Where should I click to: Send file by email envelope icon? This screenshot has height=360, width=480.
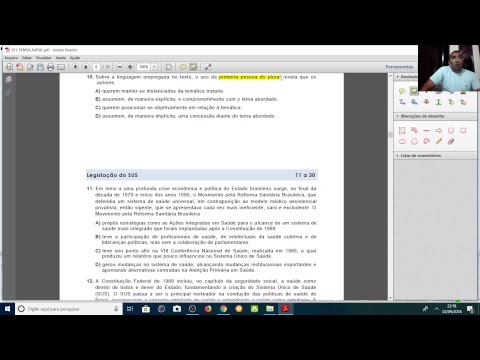(61, 67)
